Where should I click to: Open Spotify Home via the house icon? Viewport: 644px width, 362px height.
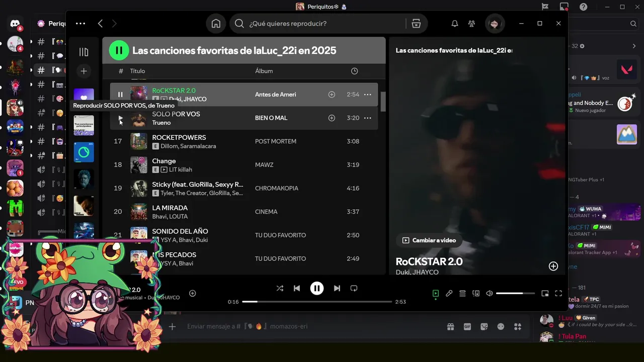pyautogui.click(x=216, y=24)
